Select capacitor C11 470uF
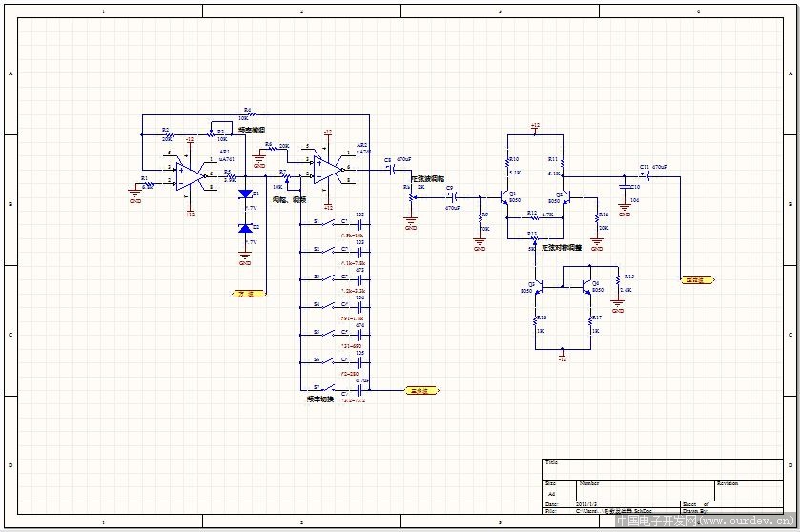 tap(646, 175)
